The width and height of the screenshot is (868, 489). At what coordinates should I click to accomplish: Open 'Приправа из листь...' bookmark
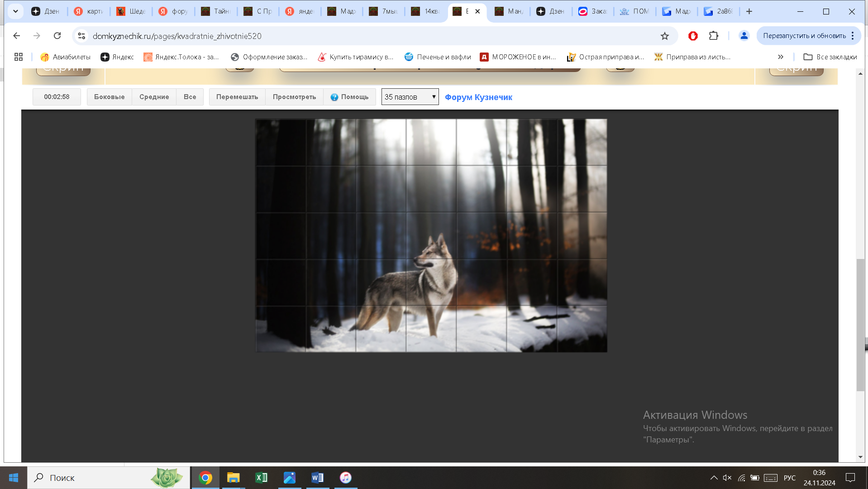coord(692,57)
